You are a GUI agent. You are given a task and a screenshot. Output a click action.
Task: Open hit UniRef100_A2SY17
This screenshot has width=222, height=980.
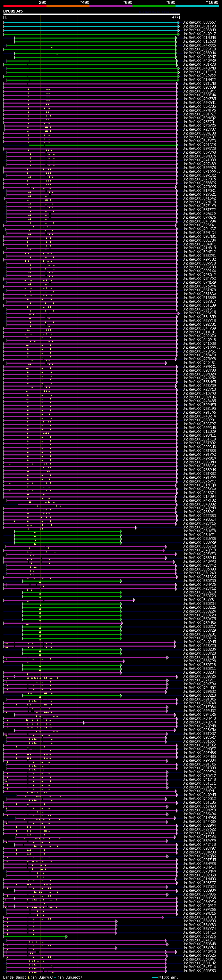tap(199, 527)
